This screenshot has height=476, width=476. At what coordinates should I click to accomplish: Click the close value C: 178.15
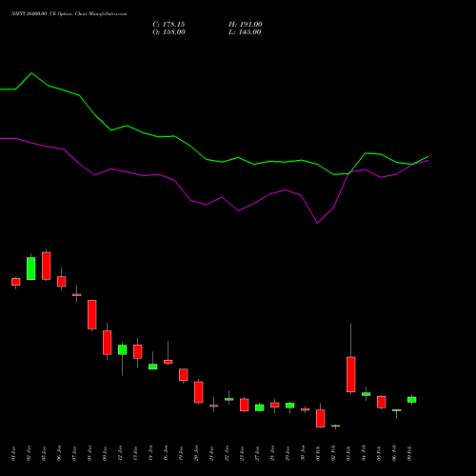169,25
